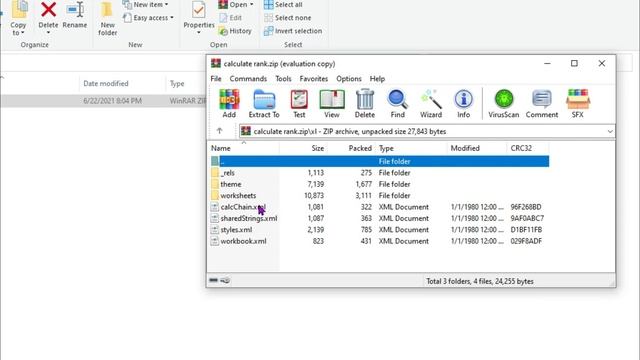Click the theme folder icon
640x360 pixels.
(215, 184)
